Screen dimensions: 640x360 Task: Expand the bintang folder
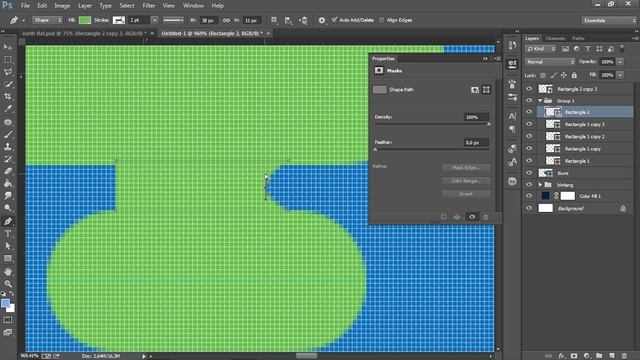click(x=540, y=185)
